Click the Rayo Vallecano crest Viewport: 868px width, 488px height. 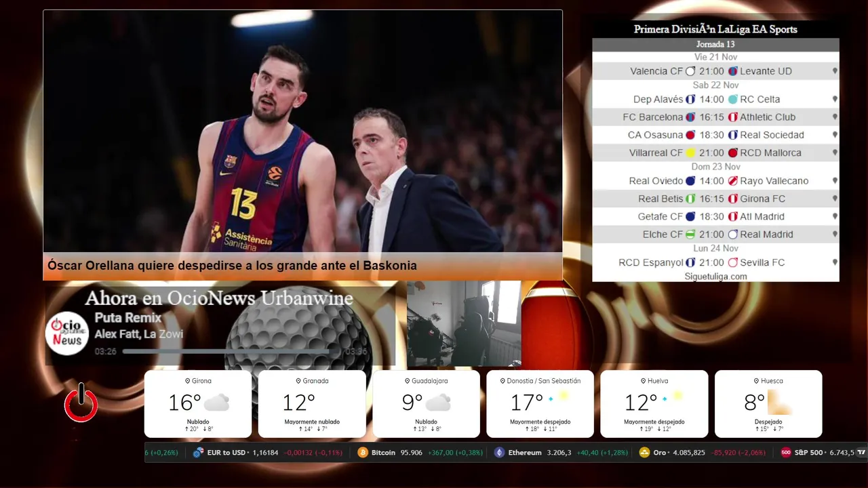(x=733, y=181)
